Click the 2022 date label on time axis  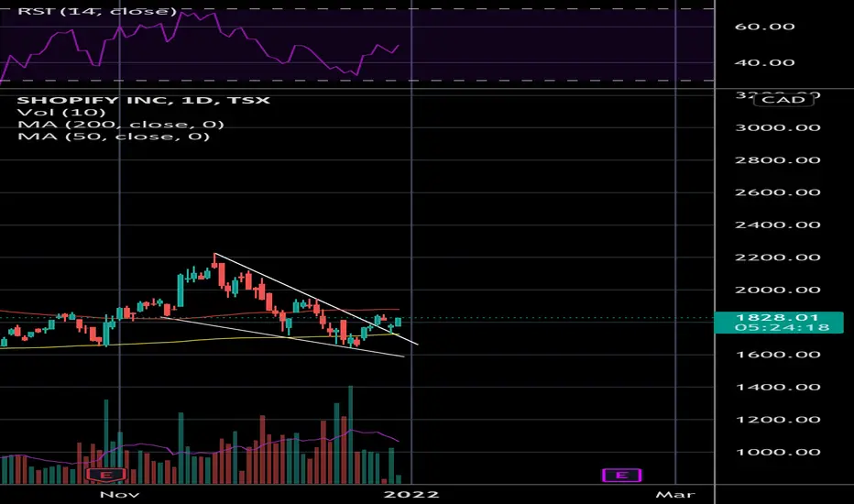tap(411, 494)
